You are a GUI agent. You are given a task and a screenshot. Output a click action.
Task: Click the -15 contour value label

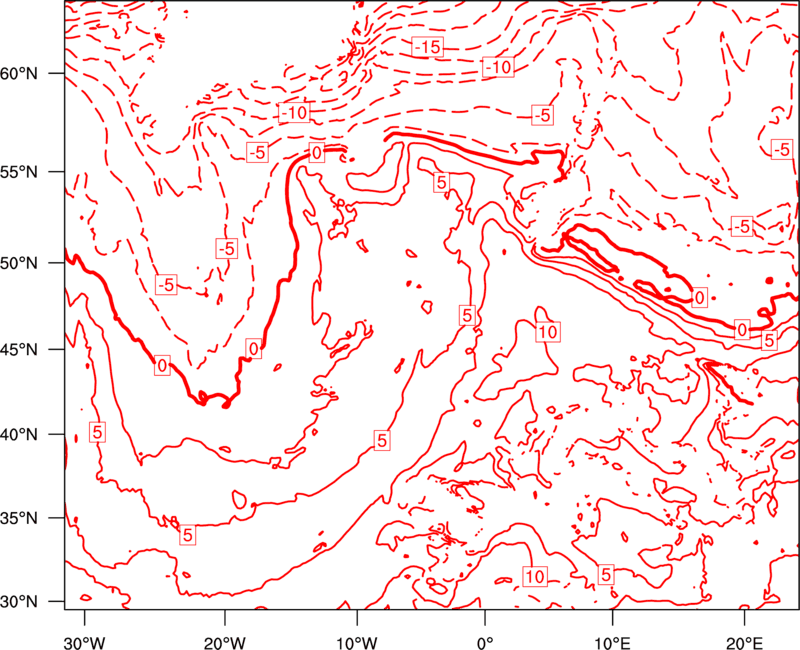[427, 47]
